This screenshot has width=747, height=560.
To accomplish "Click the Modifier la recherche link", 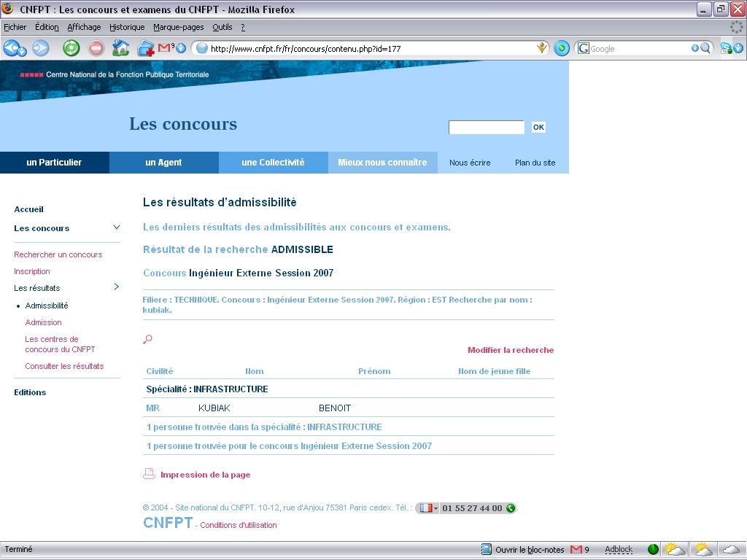I will coord(511,350).
